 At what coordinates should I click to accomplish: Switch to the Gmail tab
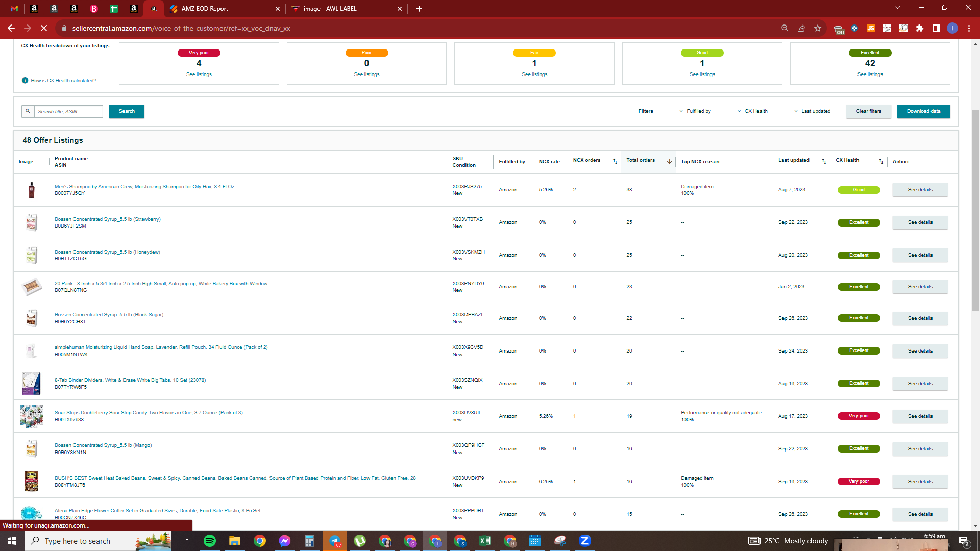(x=14, y=9)
